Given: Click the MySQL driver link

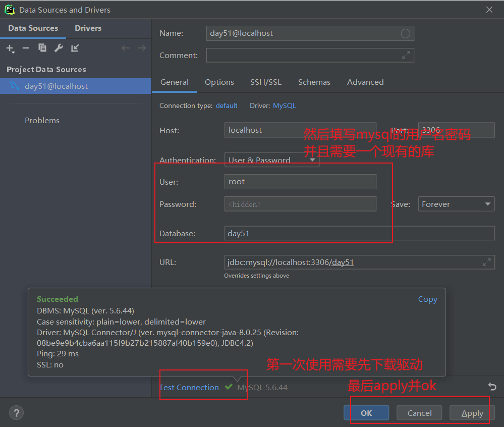Looking at the screenshot, I should 284,106.
